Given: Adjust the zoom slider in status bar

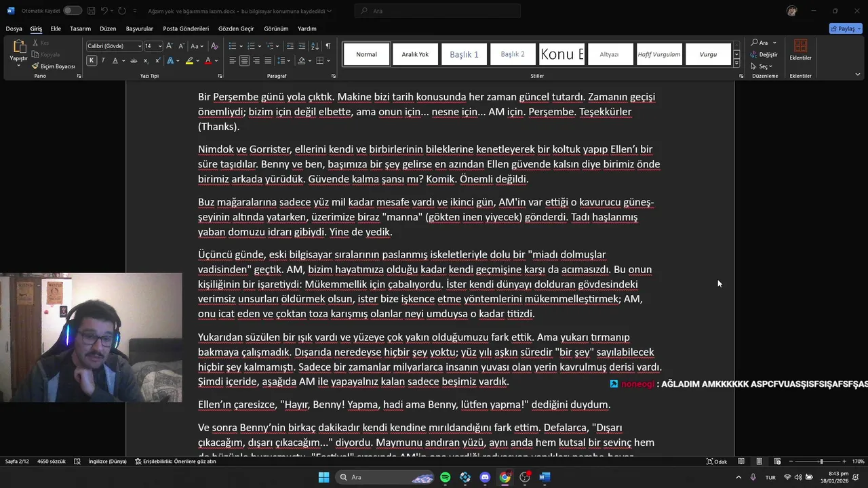Looking at the screenshot, I should point(821,462).
